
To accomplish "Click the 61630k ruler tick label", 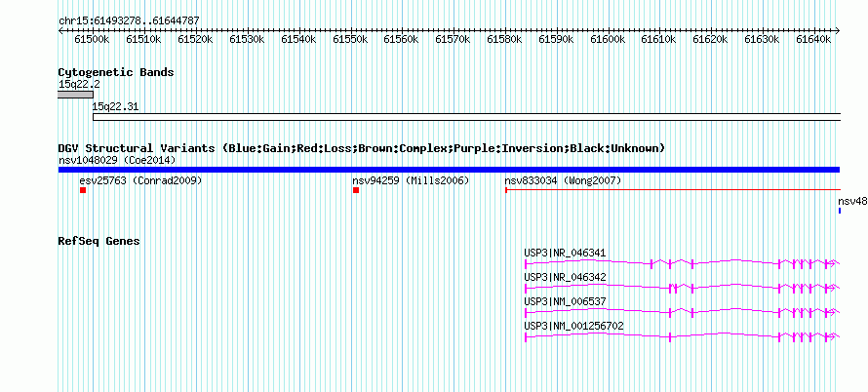I will tap(762, 39).
